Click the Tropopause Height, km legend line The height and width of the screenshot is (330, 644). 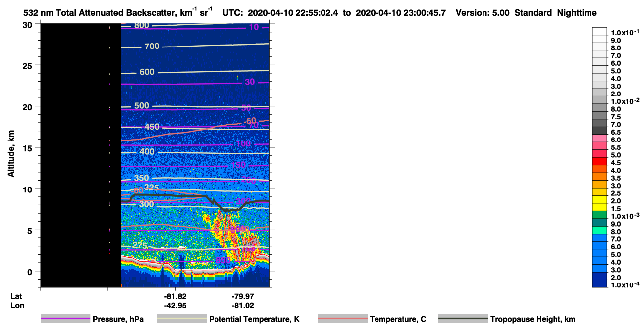(463, 319)
